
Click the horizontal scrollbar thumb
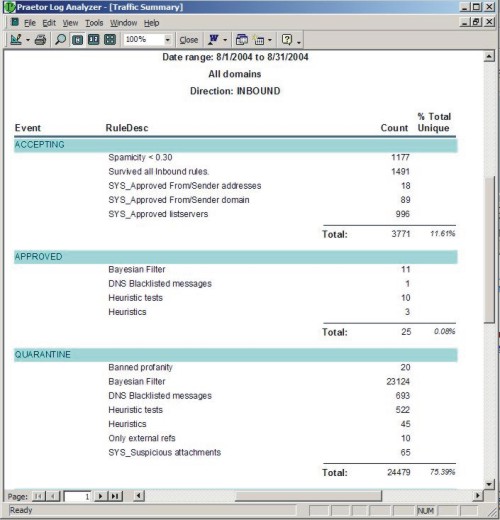coord(308,496)
